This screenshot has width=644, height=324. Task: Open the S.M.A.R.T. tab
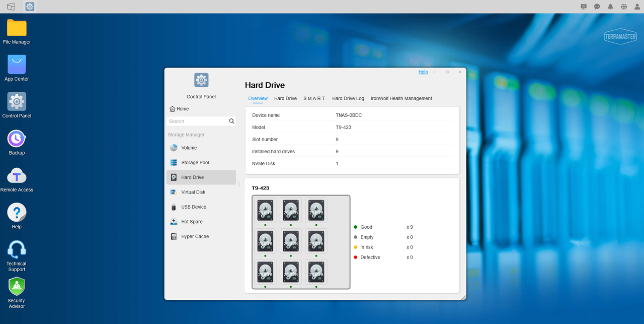point(314,98)
